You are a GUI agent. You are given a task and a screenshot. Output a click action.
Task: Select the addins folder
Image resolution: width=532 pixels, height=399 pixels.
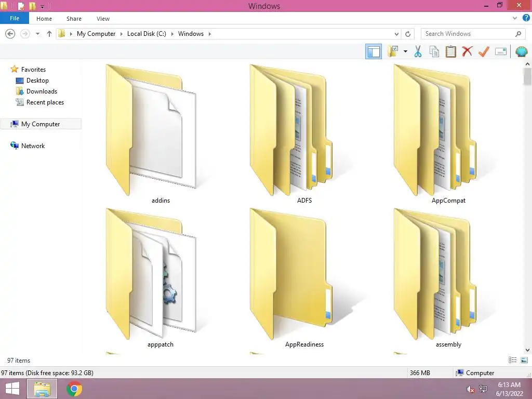[161, 134]
